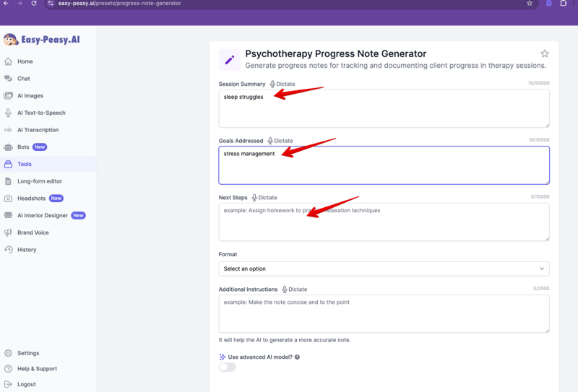The width and height of the screenshot is (578, 392).
Task: Click the Dictate microphone for Additional Instructions
Action: pyautogui.click(x=285, y=289)
